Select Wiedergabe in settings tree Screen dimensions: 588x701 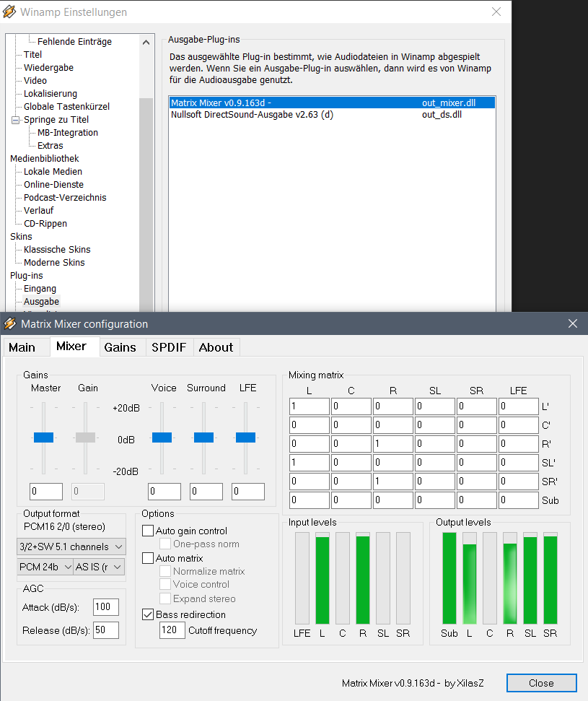pos(49,68)
